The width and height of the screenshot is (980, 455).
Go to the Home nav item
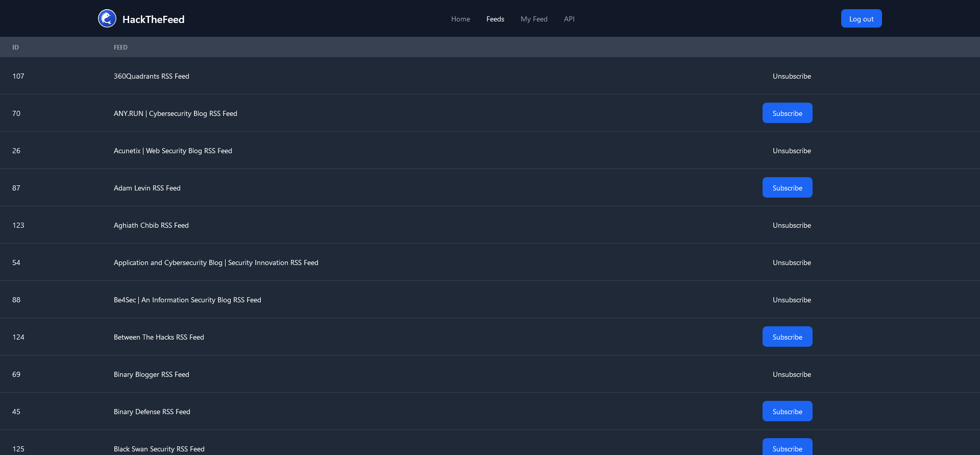tap(460, 19)
